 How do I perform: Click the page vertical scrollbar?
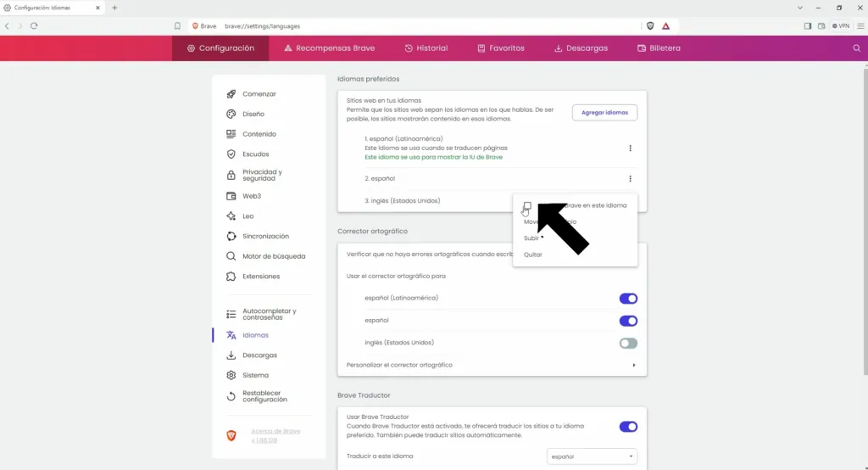tap(865, 220)
